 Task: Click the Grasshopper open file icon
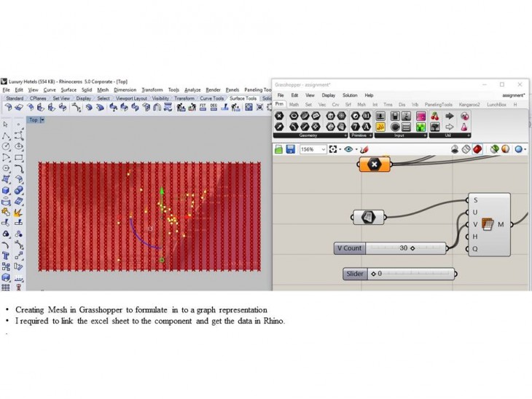click(x=278, y=149)
